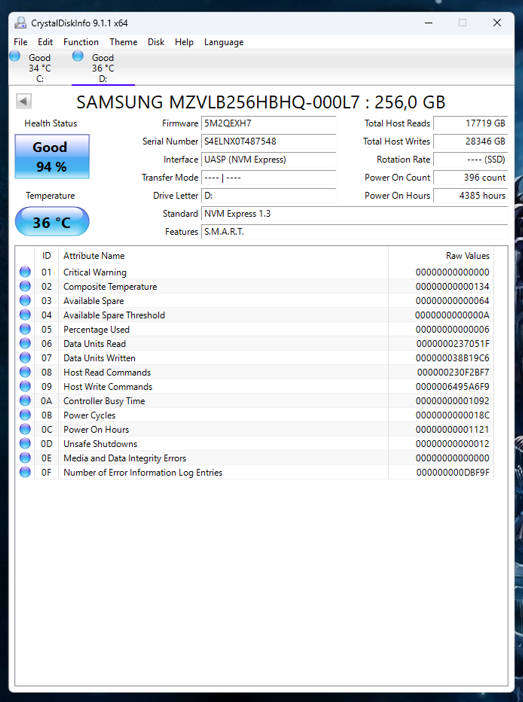Close the CrystalDiskInfo window
523x702 pixels.
click(497, 23)
